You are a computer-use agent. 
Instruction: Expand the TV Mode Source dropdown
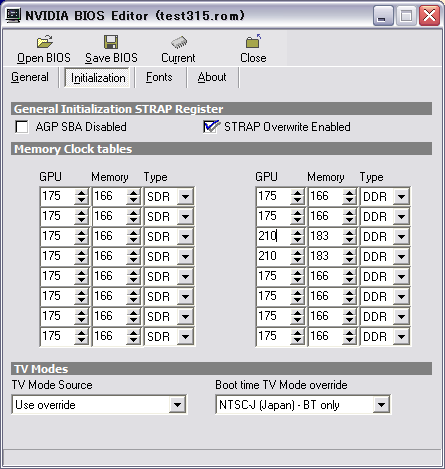pyautogui.click(x=177, y=405)
